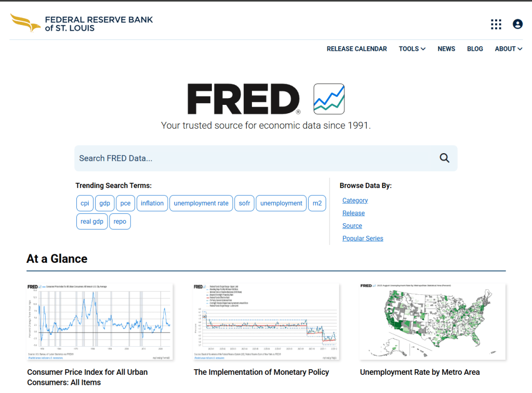Open the Unemployment Rate map thumbnail

432,322
